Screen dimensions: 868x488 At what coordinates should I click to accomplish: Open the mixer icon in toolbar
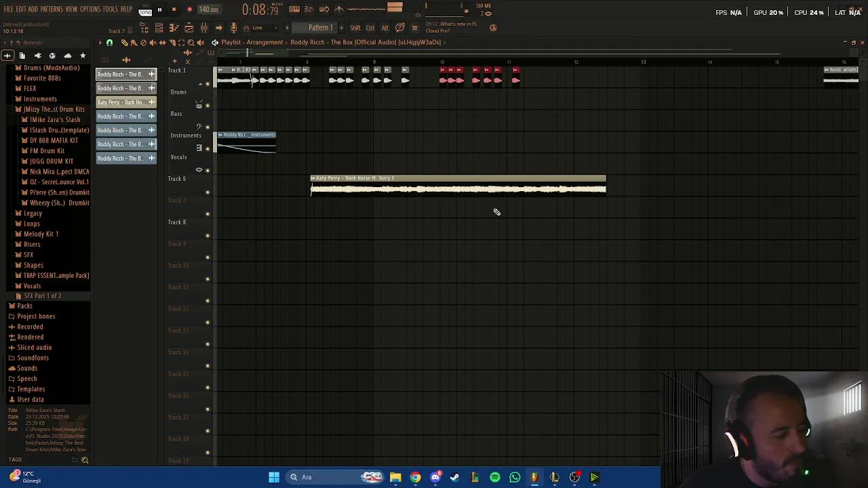[203, 28]
